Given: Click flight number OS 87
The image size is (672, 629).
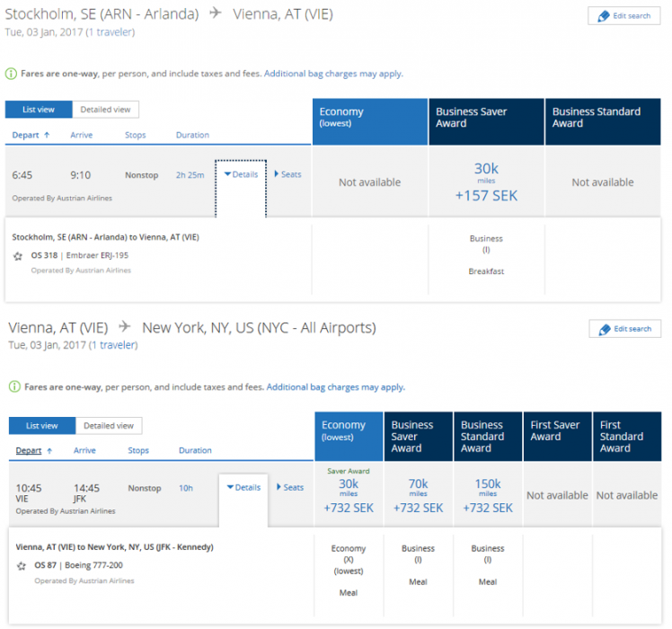Looking at the screenshot, I should pyautogui.click(x=46, y=565).
